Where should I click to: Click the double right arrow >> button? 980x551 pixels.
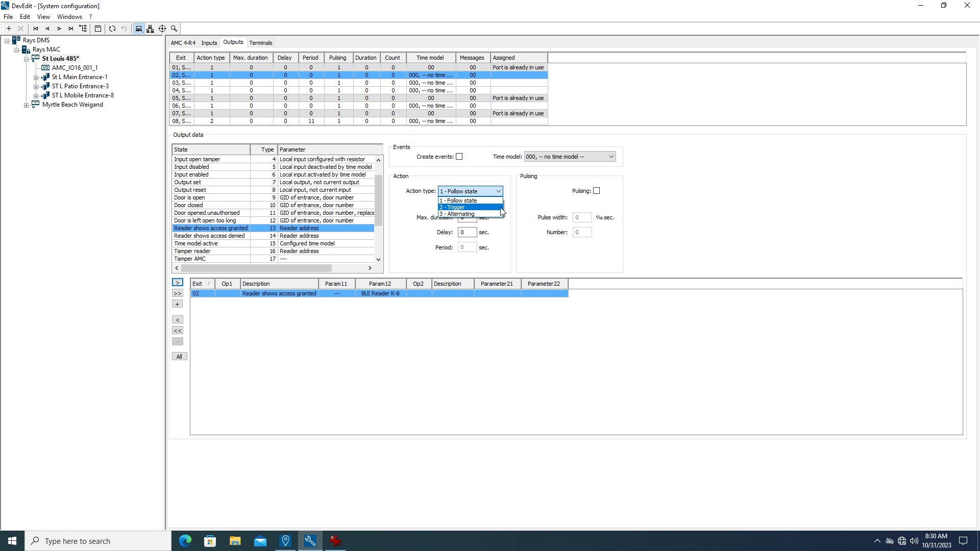[x=178, y=293]
